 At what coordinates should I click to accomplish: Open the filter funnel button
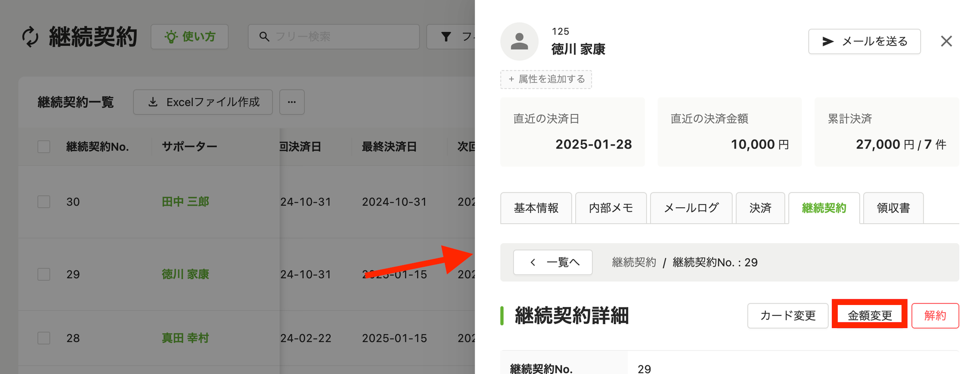tap(450, 37)
